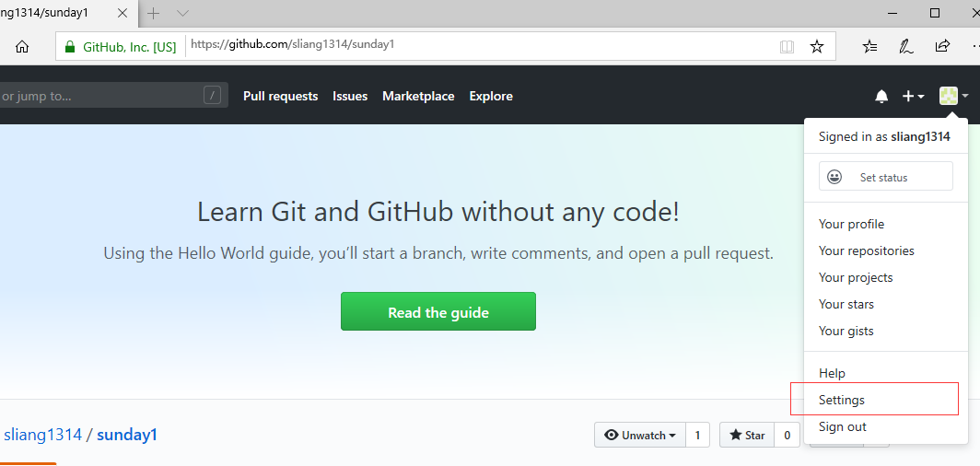The image size is (980, 466).
Task: Open notifications bell icon
Action: click(x=881, y=96)
